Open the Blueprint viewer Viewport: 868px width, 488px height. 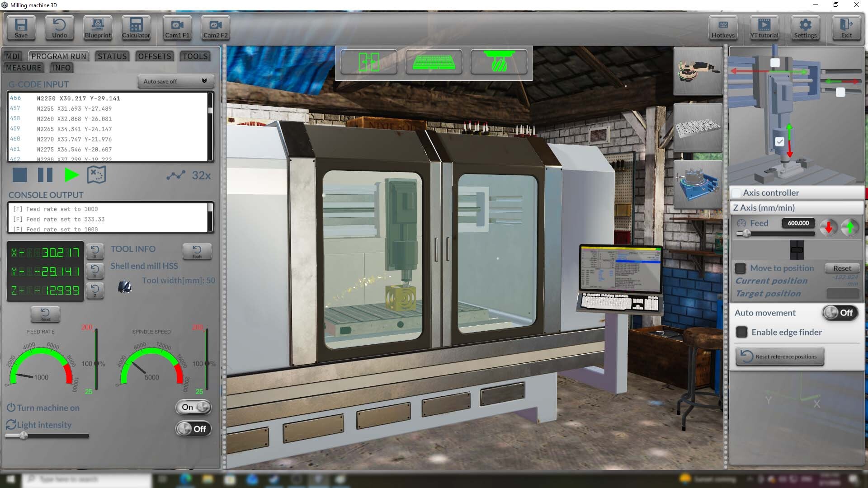(97, 28)
